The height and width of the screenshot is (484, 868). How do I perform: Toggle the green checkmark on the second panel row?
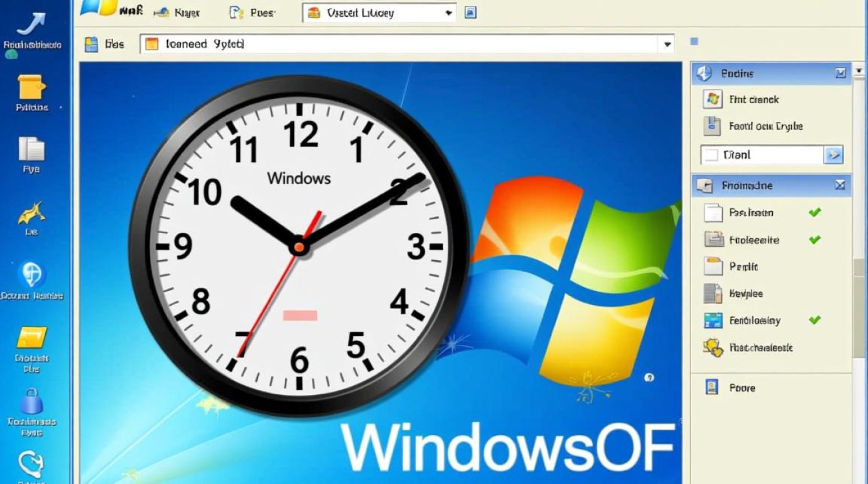point(814,239)
